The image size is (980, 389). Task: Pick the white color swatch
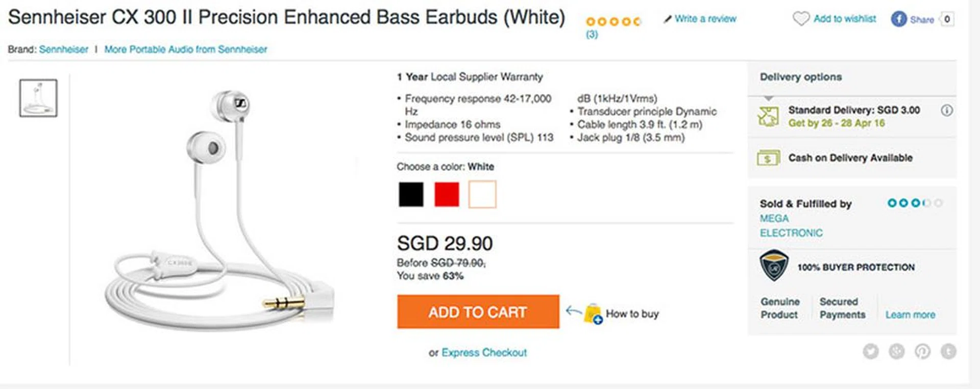[x=482, y=194]
